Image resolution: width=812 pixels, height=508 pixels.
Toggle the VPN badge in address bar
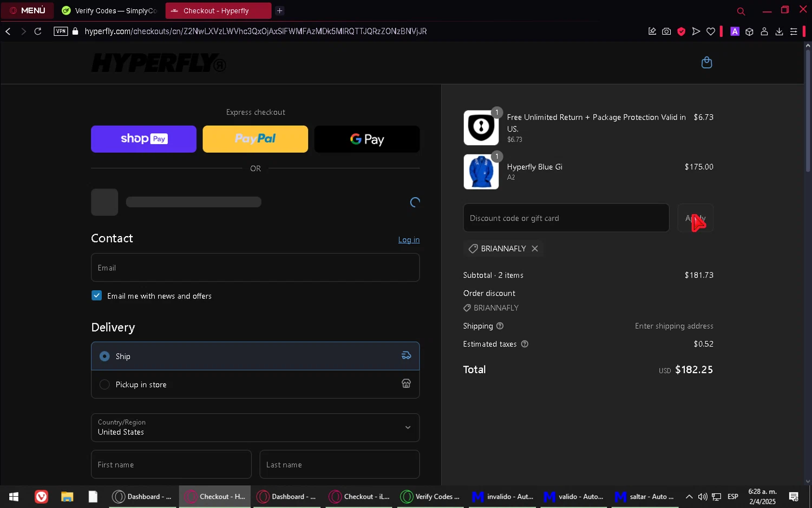pyautogui.click(x=61, y=31)
